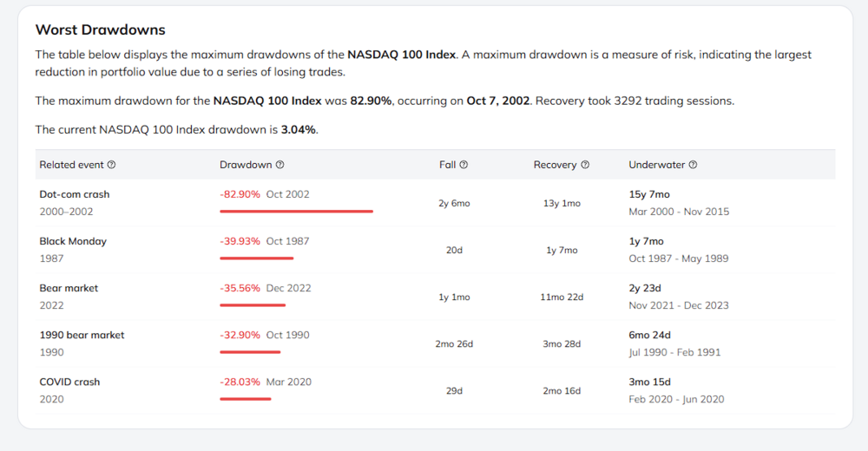Click the -35.56% Dec 2022 drawdown value
Viewport: 868px width, 451px height.
[x=240, y=288]
